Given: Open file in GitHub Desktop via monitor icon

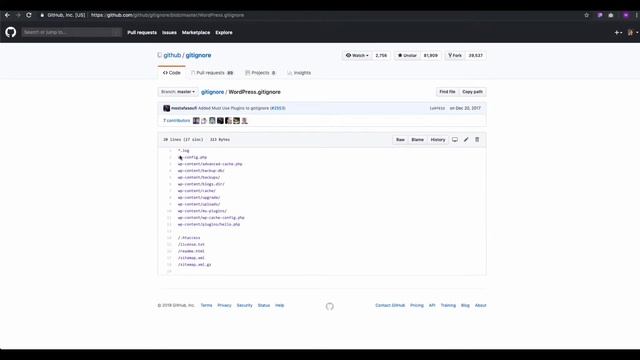Looking at the screenshot, I should (x=455, y=140).
